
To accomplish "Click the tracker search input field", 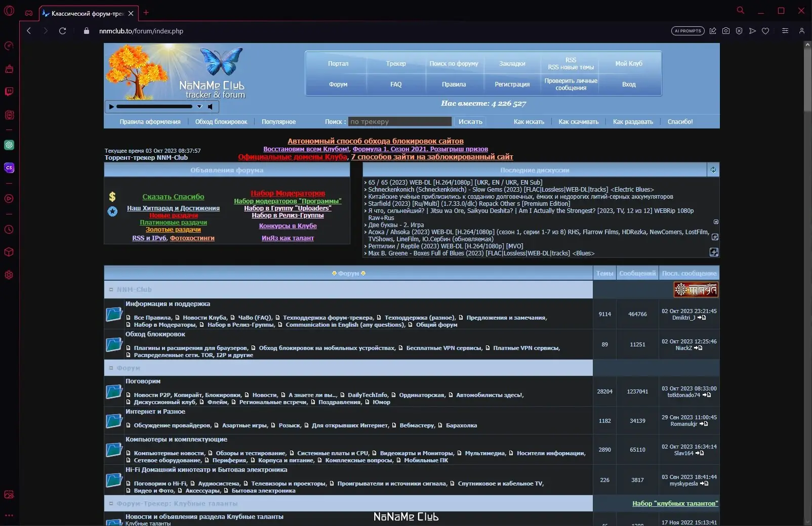I will (x=400, y=121).
